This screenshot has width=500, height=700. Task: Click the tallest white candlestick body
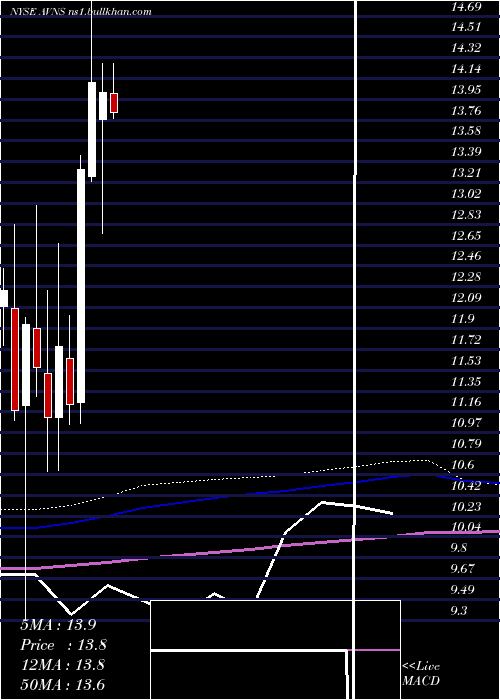point(81,286)
